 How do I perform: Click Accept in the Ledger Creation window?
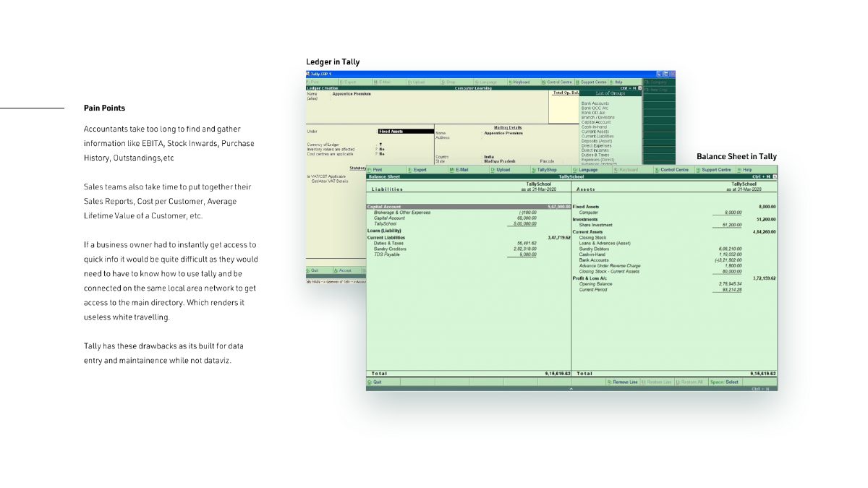pos(346,270)
